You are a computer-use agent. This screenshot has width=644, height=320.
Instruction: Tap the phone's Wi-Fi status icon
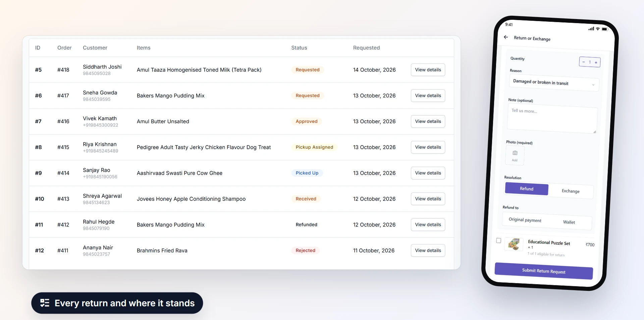(x=598, y=29)
